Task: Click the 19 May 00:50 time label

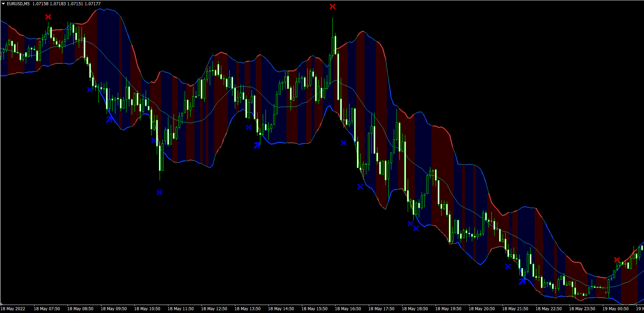Action: [615, 309]
